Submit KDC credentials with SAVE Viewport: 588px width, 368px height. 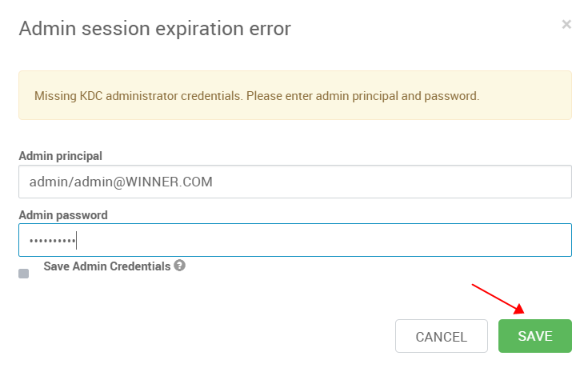click(x=534, y=336)
